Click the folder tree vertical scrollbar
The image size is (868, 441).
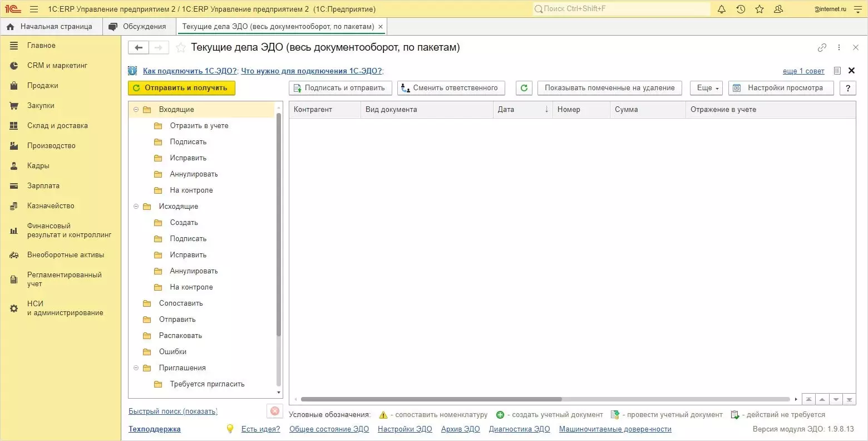pos(279,224)
